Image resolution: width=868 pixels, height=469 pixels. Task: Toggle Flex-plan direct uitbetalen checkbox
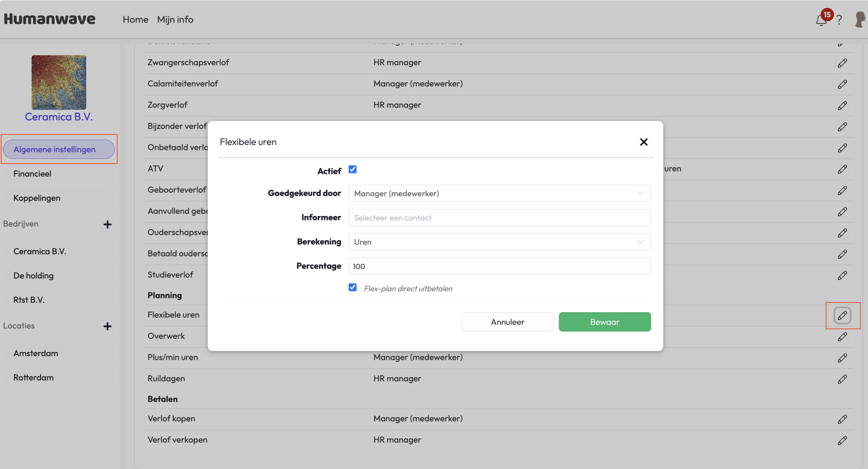pyautogui.click(x=353, y=288)
